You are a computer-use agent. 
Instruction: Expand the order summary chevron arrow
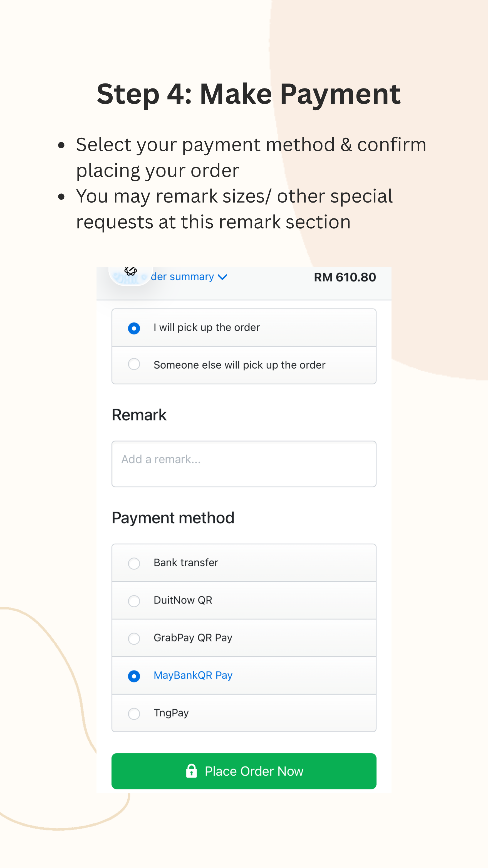click(x=222, y=277)
